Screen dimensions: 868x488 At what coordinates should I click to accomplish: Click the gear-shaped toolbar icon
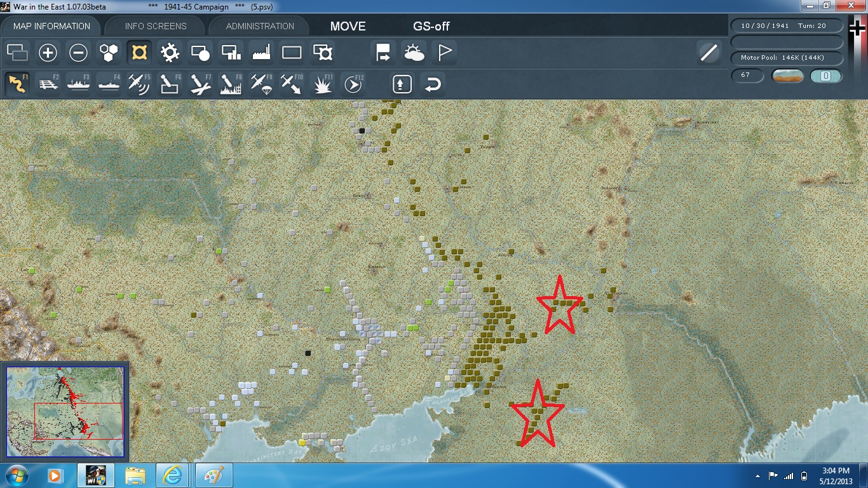click(x=170, y=53)
